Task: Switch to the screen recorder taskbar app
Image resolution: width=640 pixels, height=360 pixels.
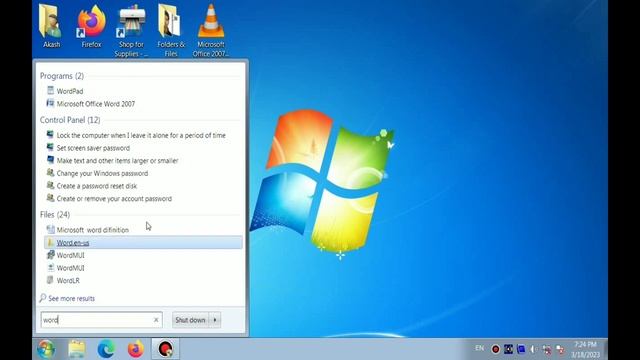Action: pos(165,349)
